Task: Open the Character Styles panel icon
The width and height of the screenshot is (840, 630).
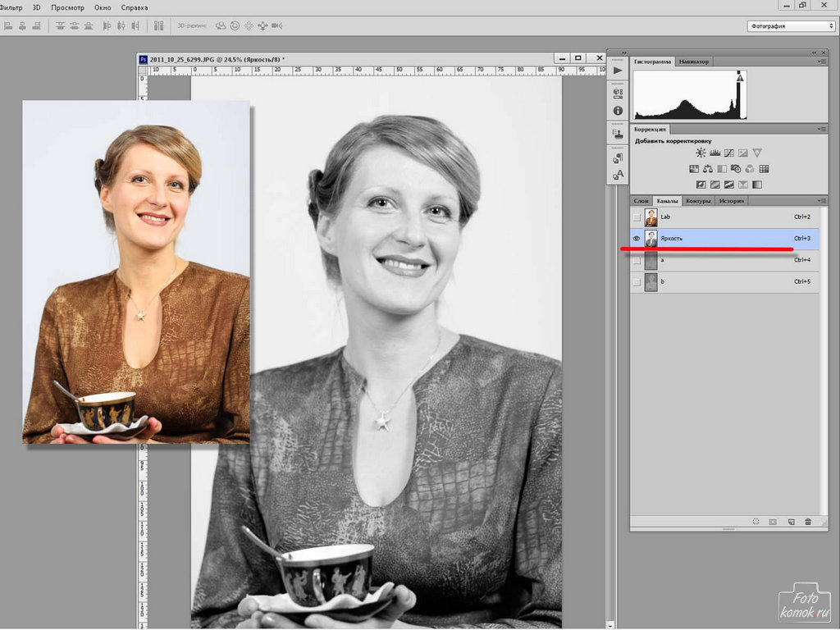Action: click(x=618, y=175)
